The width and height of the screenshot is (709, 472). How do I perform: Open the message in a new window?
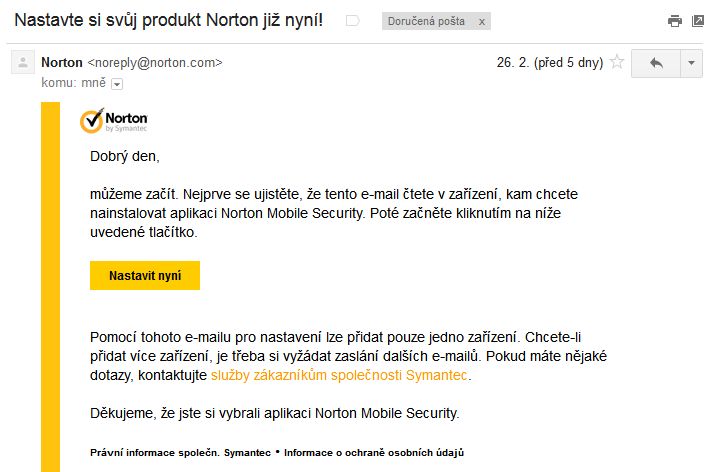[x=698, y=21]
